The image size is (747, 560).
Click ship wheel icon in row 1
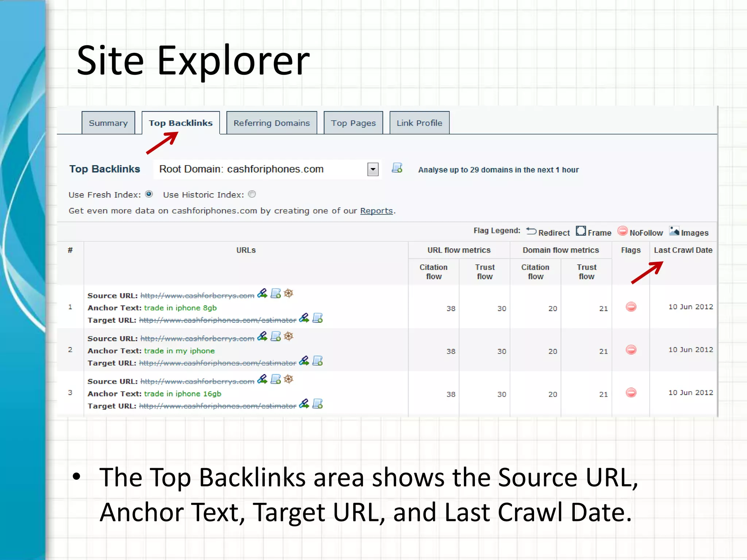coord(289,293)
